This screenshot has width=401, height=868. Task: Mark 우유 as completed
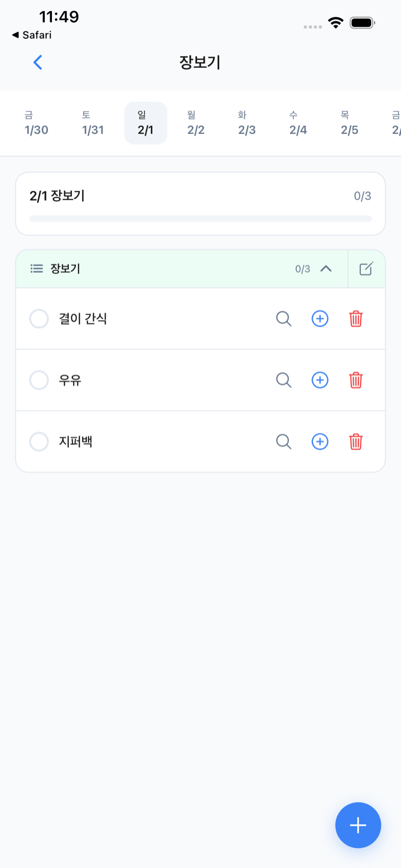point(39,379)
